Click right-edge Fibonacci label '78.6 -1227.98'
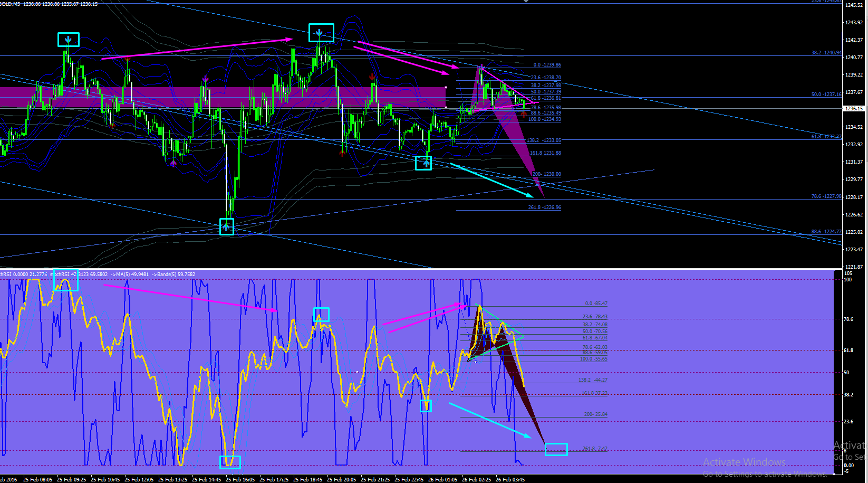This screenshot has height=483, width=868. point(826,196)
